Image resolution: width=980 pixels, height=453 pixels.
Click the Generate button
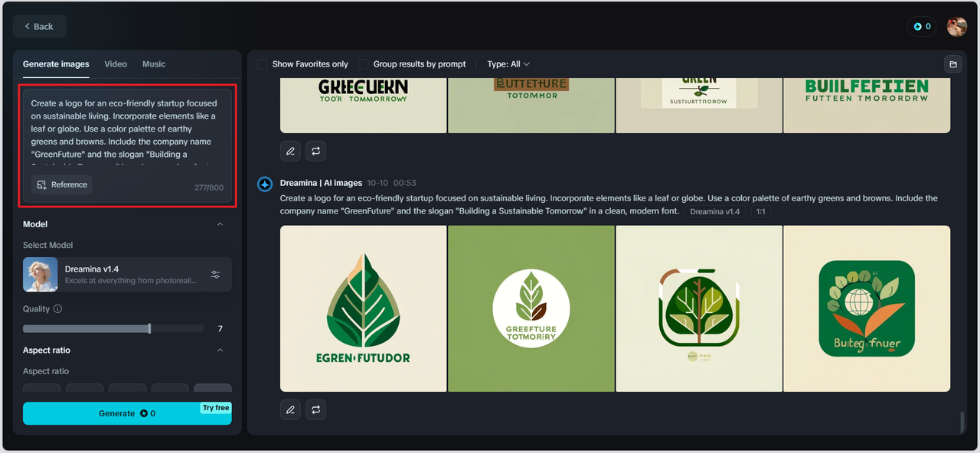coord(127,413)
